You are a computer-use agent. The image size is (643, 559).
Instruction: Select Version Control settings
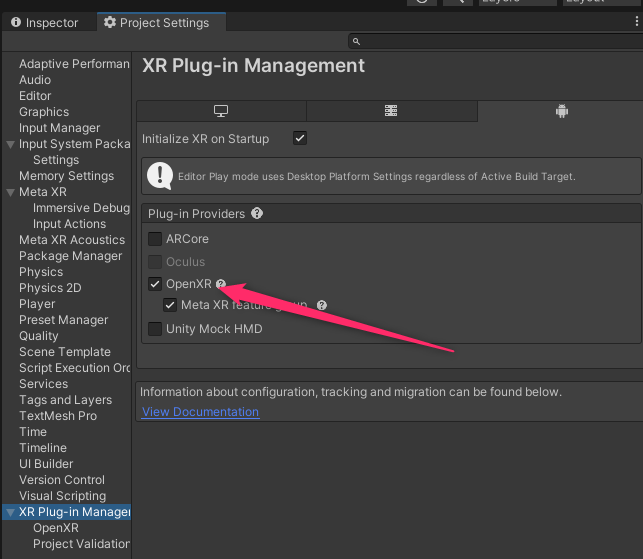pos(62,480)
